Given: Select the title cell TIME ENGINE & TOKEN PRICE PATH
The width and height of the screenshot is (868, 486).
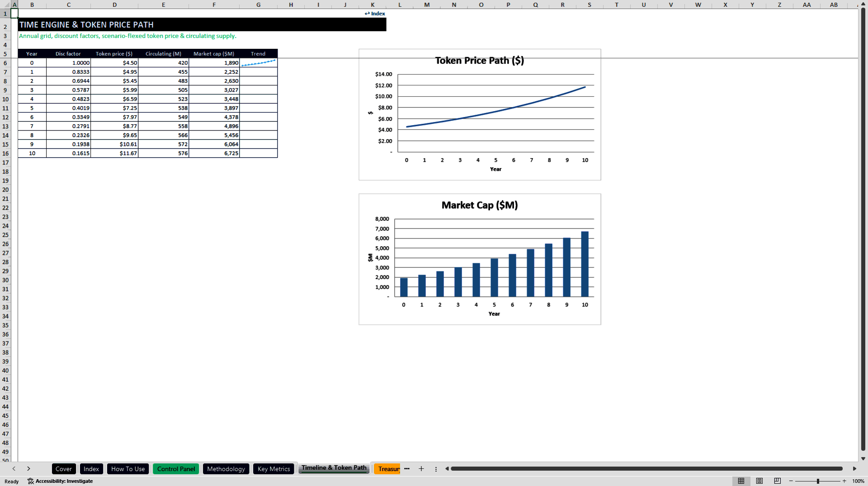Looking at the screenshot, I should click(202, 25).
